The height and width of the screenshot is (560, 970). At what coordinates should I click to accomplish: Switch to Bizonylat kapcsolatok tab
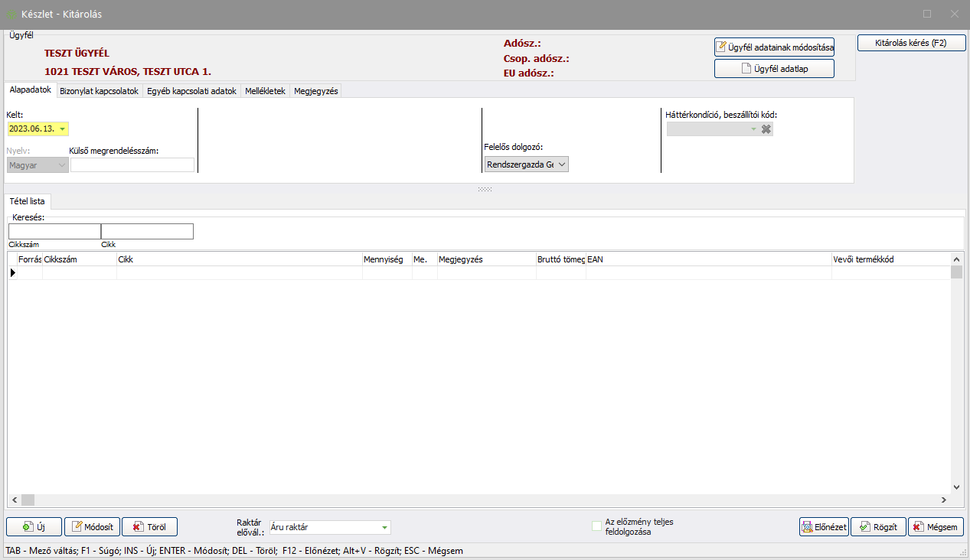[x=99, y=91]
